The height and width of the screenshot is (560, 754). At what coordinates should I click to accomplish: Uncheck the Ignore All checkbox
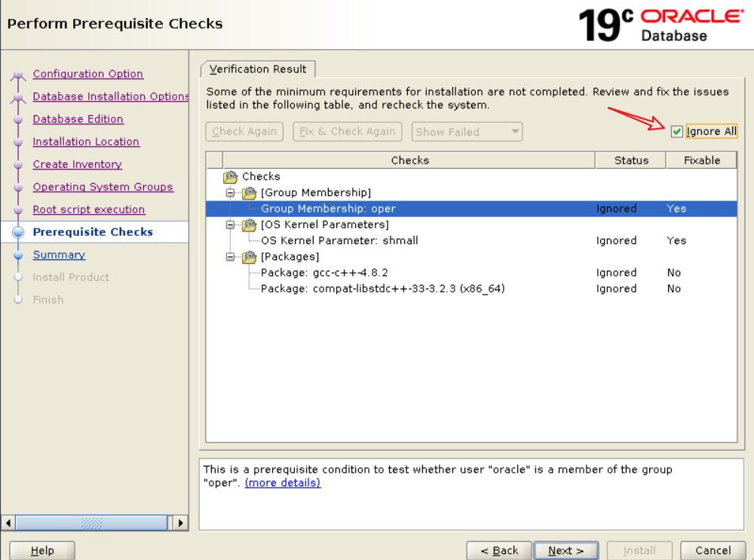(x=676, y=131)
